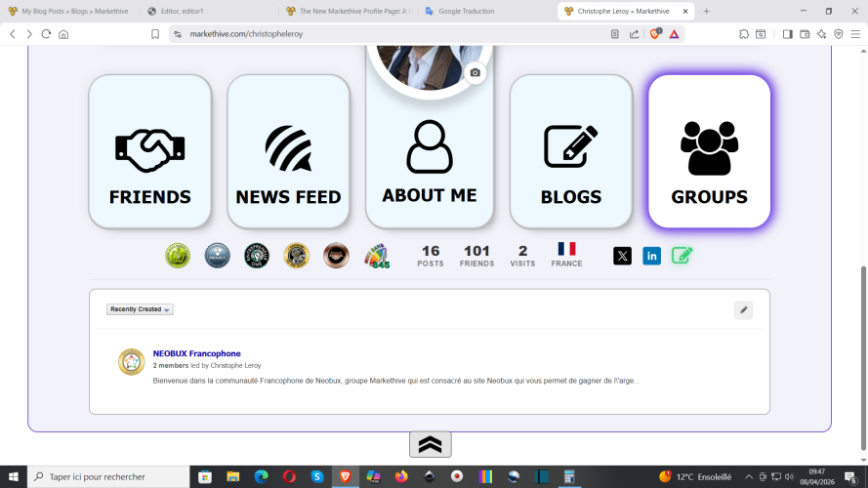Click the camera icon on profile photo

475,72
